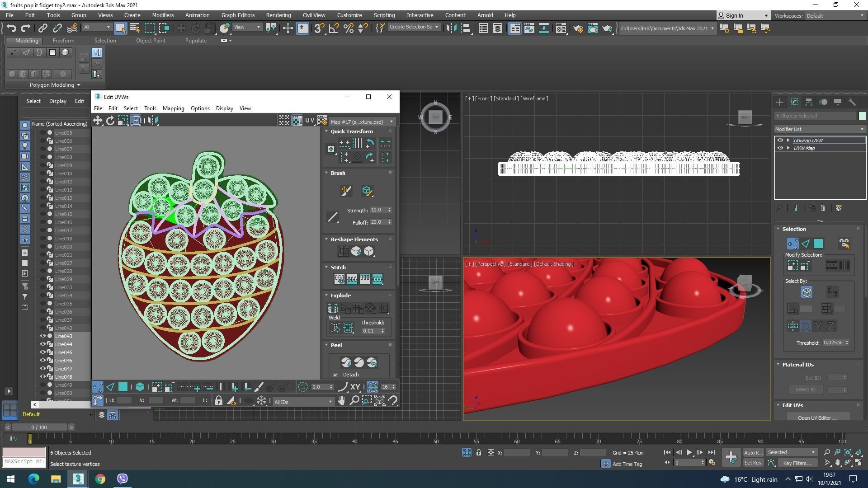The width and height of the screenshot is (868, 488).
Task: Click the Select ID button
Action: click(x=805, y=389)
